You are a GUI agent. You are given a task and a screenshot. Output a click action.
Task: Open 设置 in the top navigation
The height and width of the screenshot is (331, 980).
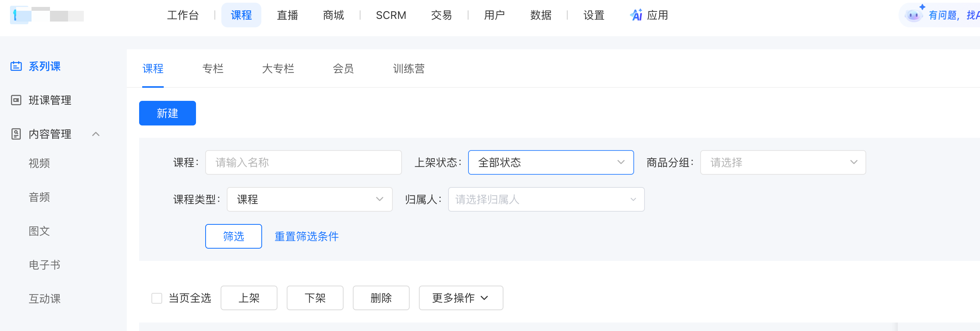pos(594,15)
